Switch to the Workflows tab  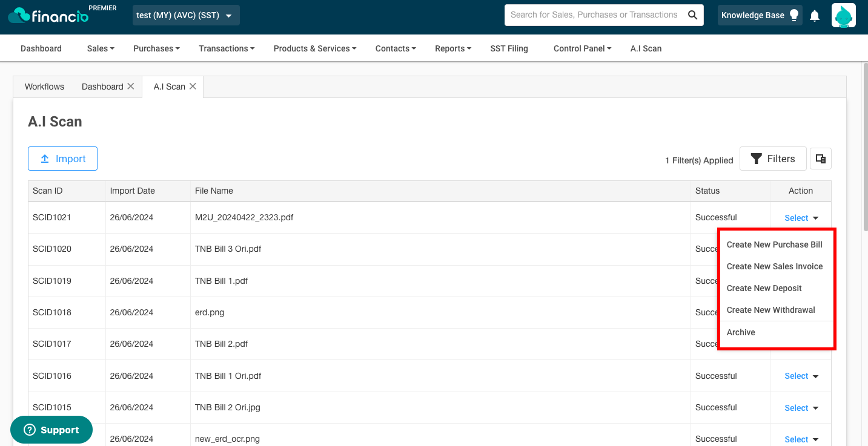pyautogui.click(x=44, y=87)
